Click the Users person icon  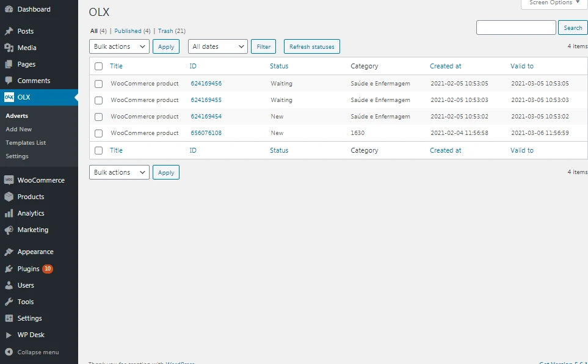click(9, 285)
